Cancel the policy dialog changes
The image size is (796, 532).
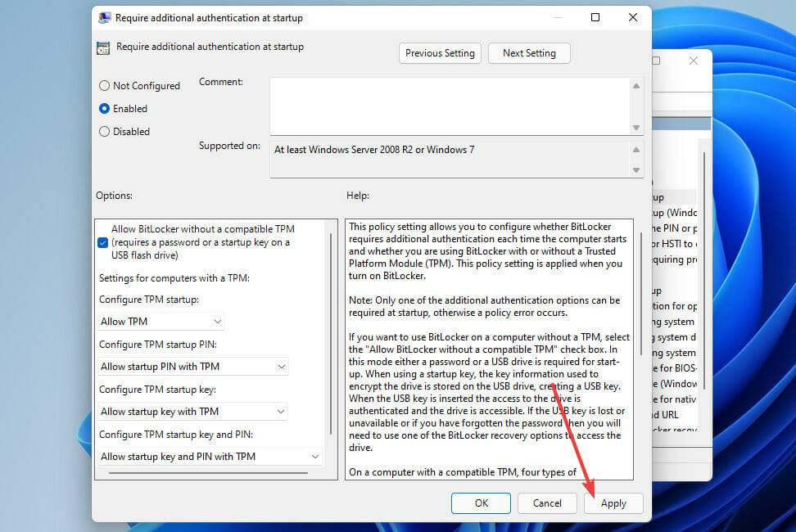(547, 503)
